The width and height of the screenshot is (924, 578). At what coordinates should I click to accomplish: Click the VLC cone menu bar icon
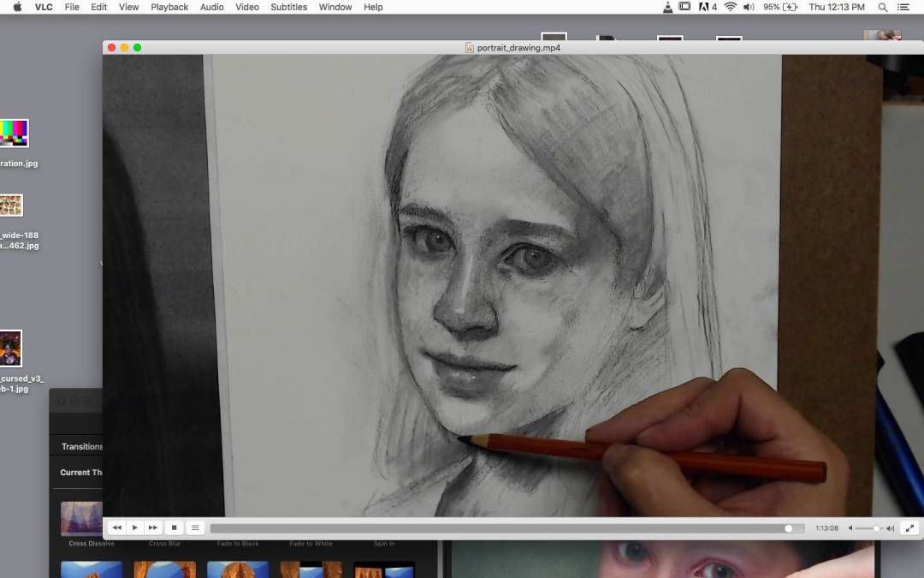(667, 7)
